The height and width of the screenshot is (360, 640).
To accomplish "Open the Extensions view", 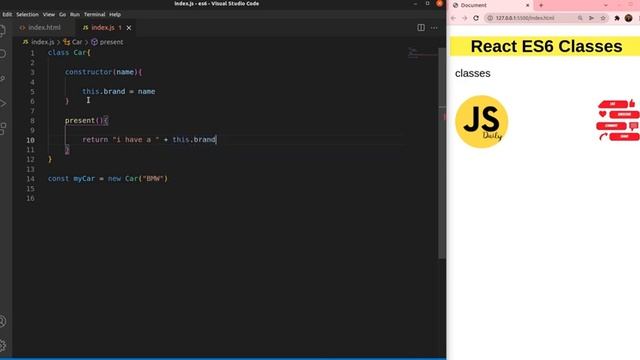I will pos(2,128).
